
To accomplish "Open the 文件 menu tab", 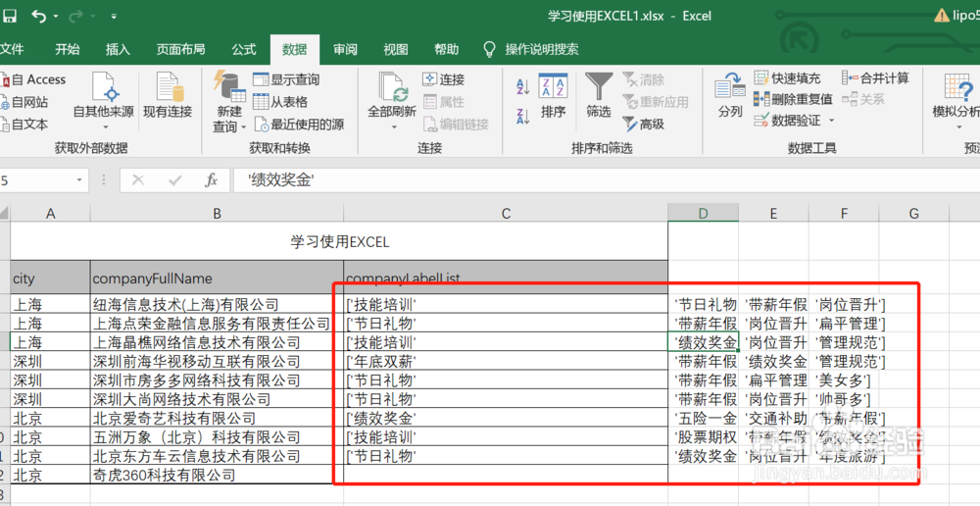I will (x=12, y=49).
